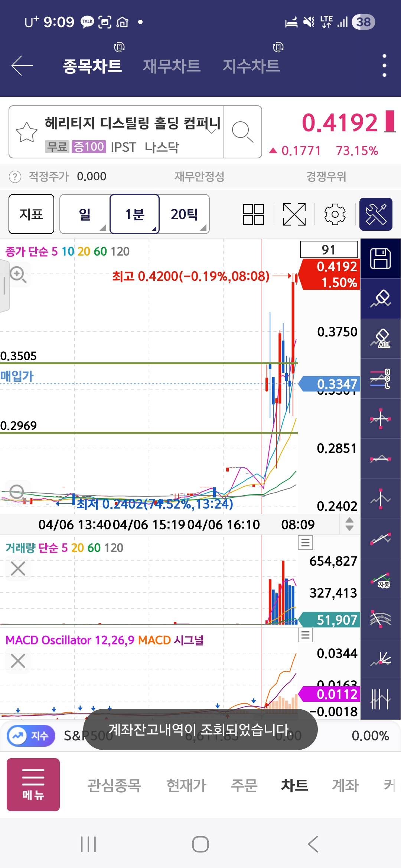Switch to 지수차트 tab
The height and width of the screenshot is (868, 401).
251,66
